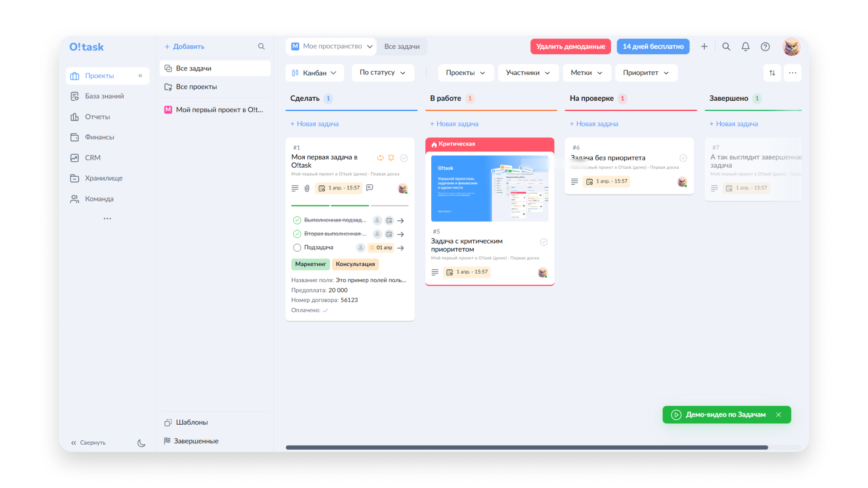Select 'Все проекты' in the panel
The width and height of the screenshot is (868, 488).
click(x=196, y=87)
